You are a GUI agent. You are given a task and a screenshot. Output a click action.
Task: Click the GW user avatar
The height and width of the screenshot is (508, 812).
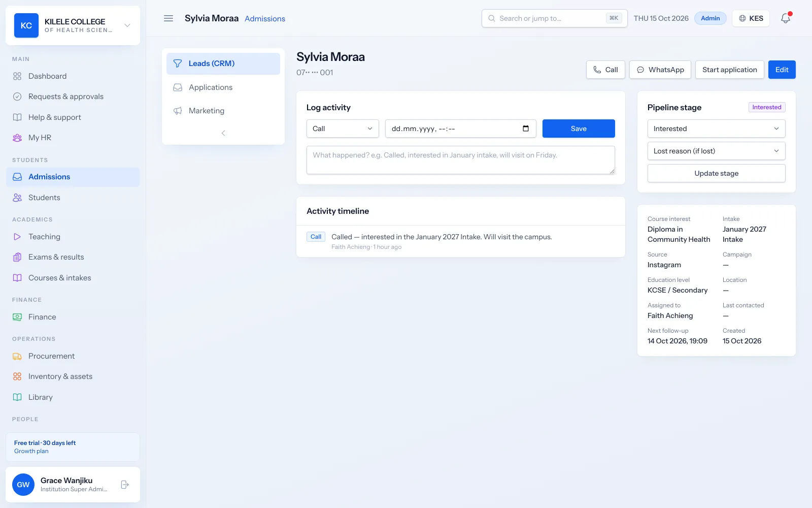tap(23, 485)
